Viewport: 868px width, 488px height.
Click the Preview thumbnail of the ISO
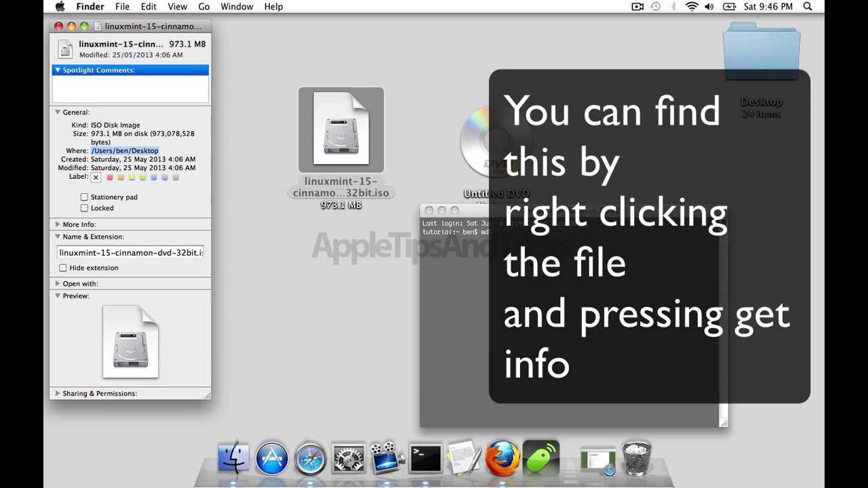[130, 342]
